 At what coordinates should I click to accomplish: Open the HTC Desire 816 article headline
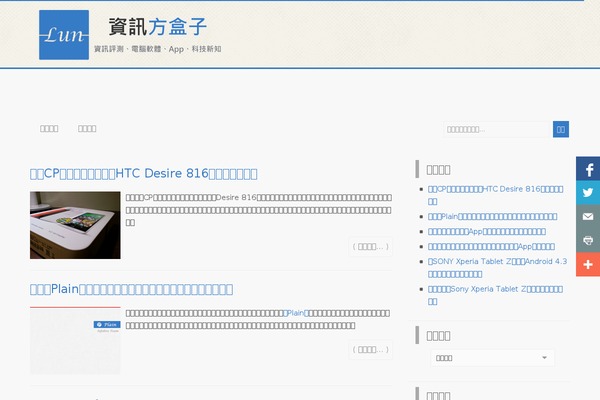pos(143,173)
